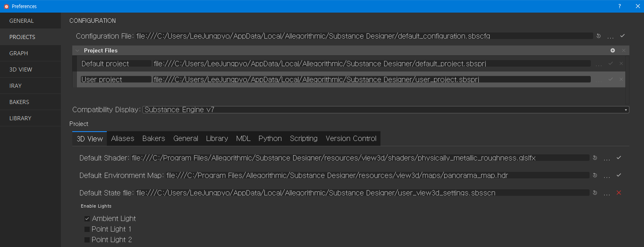
Task: Click the Default Environment Map path field
Action: click(x=378, y=175)
